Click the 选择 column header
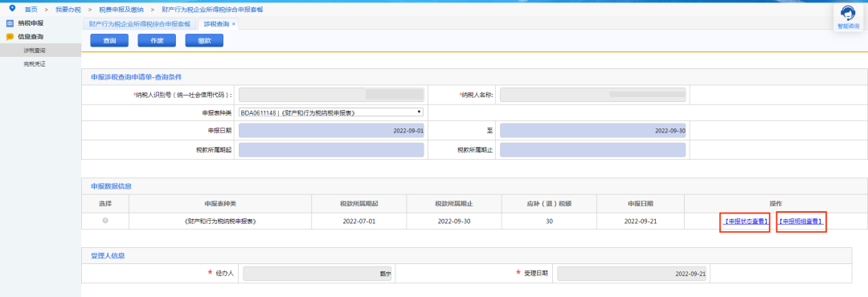 coord(105,204)
